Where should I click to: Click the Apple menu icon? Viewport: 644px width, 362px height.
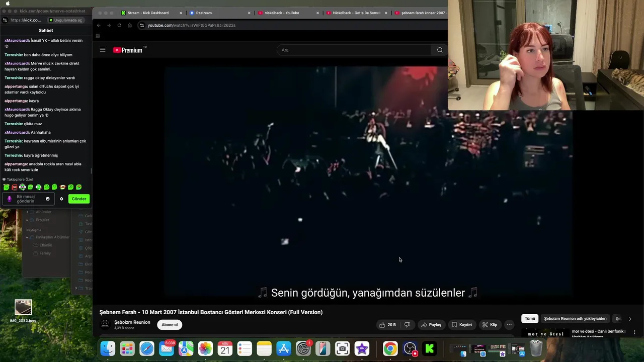click(x=8, y=4)
